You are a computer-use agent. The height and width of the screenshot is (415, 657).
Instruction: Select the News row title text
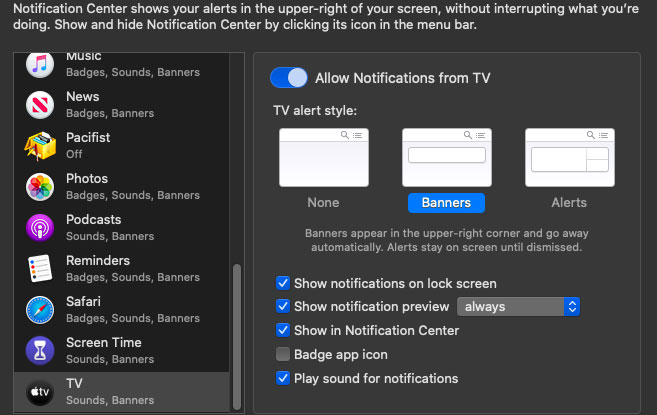[83, 96]
